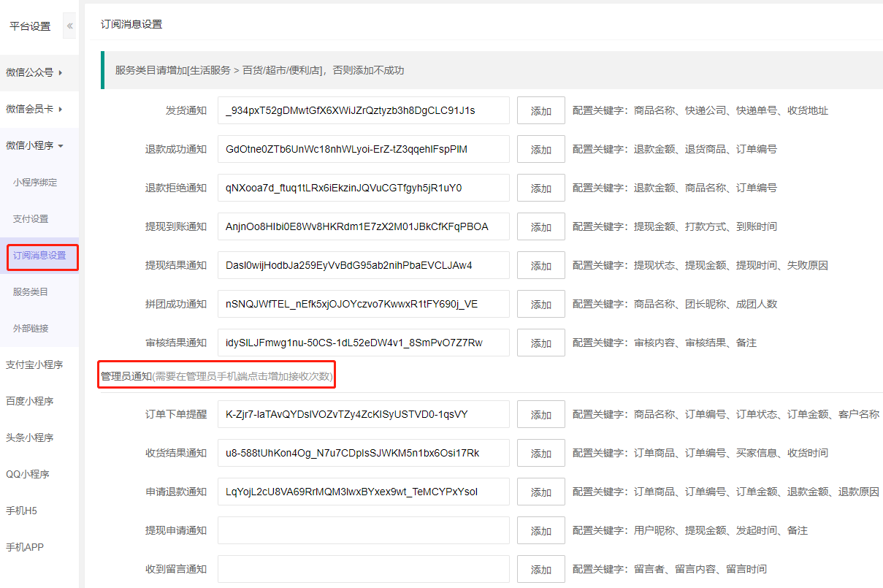Click 添加 button for 退款成功通知
Viewport: 883px width, 588px height.
click(540, 150)
